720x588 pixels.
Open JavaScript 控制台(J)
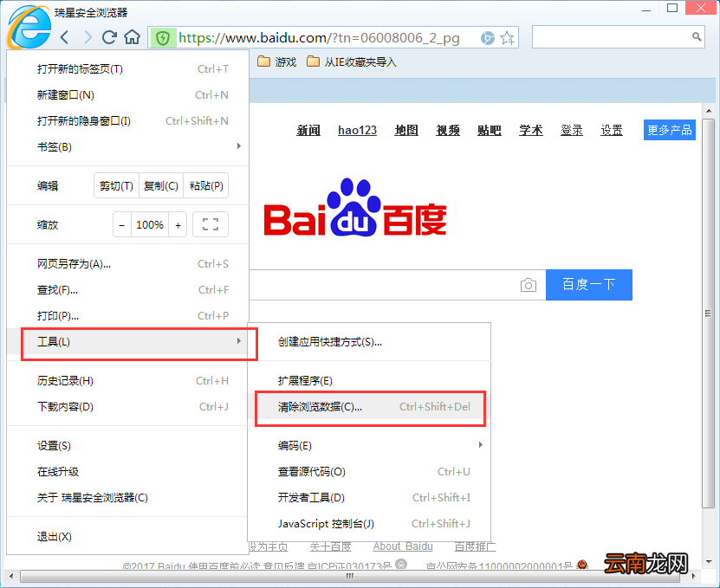[369, 523]
